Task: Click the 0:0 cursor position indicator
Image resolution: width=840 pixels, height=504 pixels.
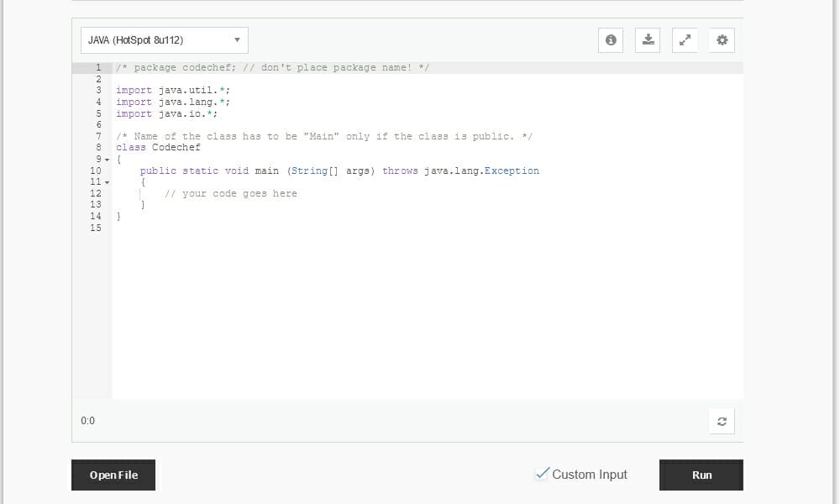Action: 87,421
